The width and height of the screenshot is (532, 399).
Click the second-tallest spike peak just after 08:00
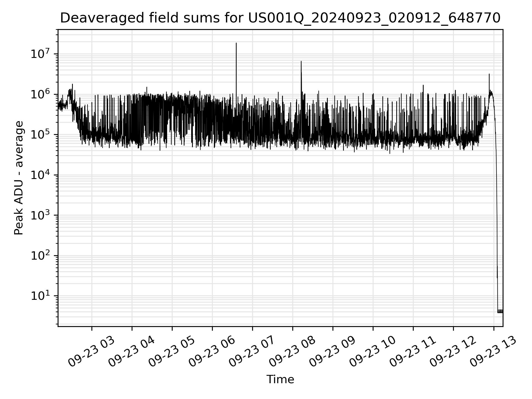click(x=301, y=61)
